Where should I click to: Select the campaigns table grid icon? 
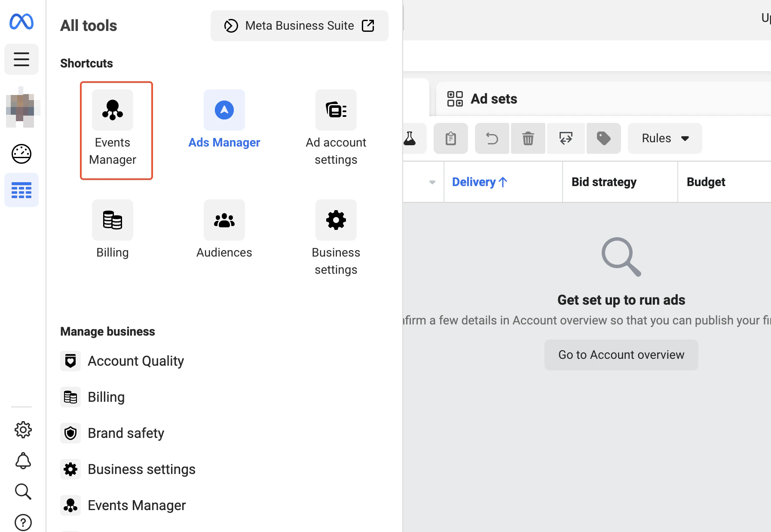point(21,190)
